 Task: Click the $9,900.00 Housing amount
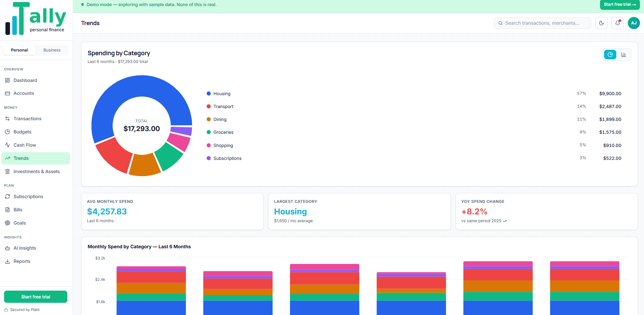pyautogui.click(x=610, y=93)
